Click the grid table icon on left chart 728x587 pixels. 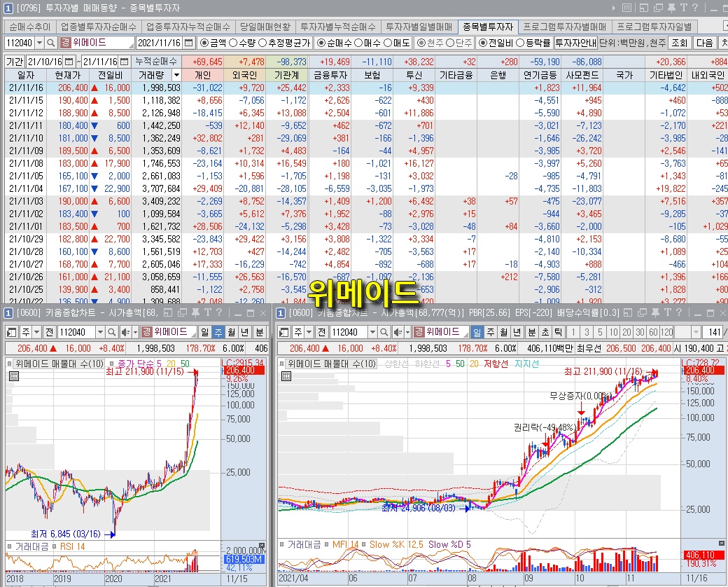tap(14, 376)
